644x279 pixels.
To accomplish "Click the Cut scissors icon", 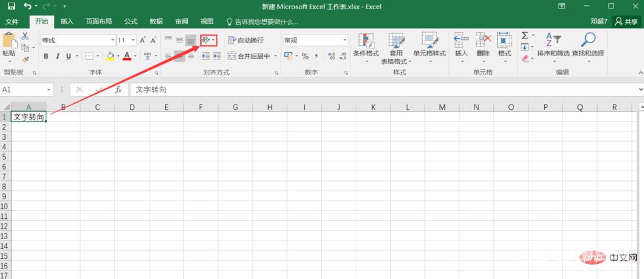I will [25, 36].
